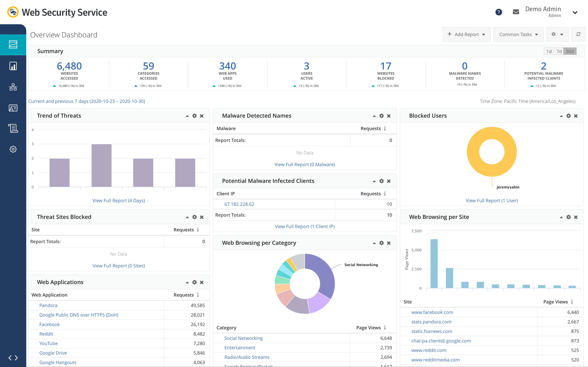Open the Add Report dropdown
This screenshot has height=367, width=588.
466,34
